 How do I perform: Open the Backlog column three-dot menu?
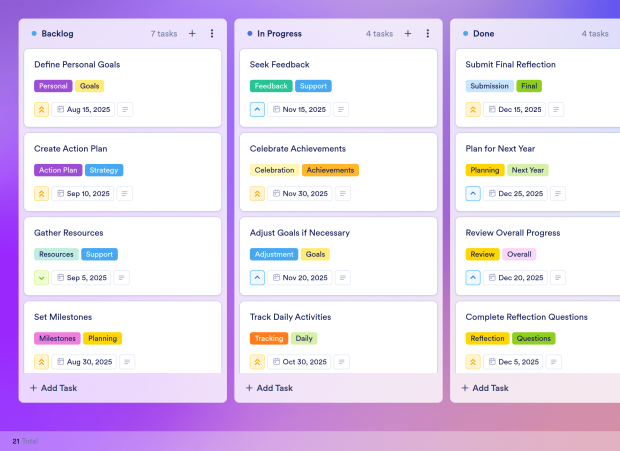[212, 34]
